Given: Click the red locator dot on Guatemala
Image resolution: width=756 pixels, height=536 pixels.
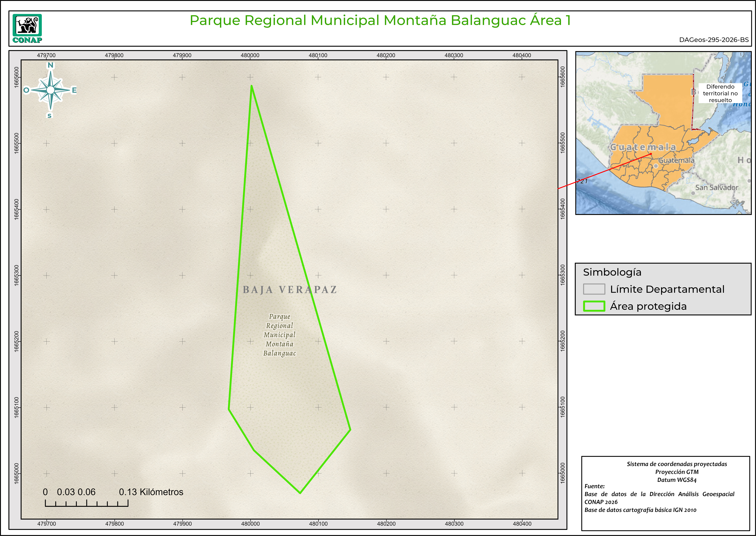Looking at the screenshot, I should [x=651, y=154].
